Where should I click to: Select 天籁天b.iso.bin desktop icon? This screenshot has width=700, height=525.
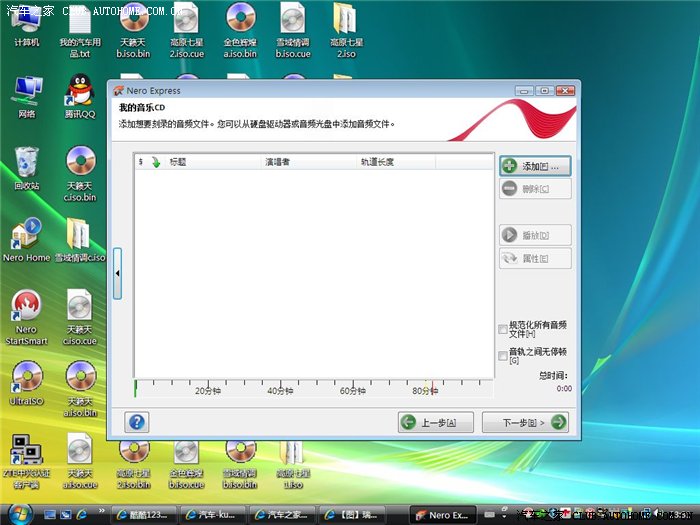pyautogui.click(x=133, y=30)
